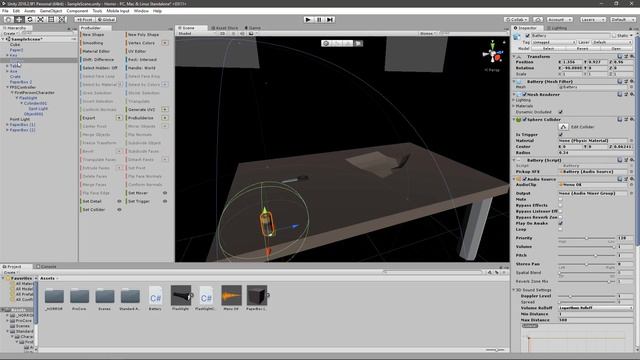Click the Play button
Screen dimensions: 640x360
tap(308, 19)
